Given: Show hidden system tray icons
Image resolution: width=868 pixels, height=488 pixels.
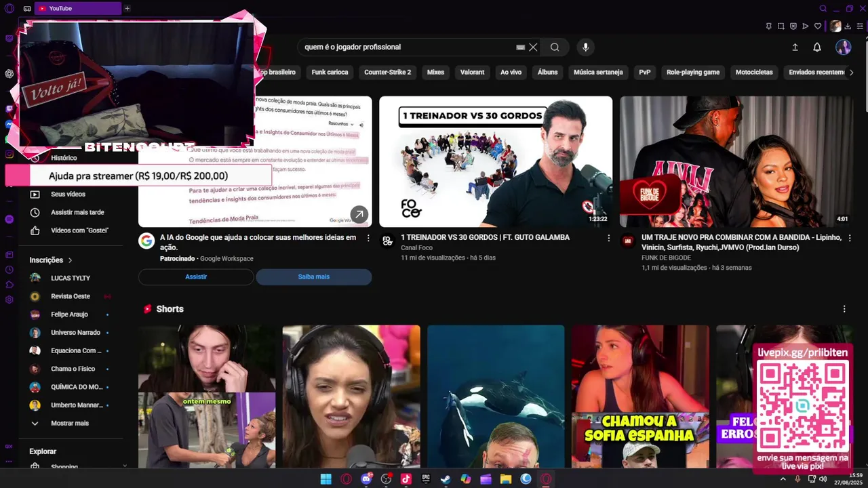Looking at the screenshot, I should click(783, 479).
